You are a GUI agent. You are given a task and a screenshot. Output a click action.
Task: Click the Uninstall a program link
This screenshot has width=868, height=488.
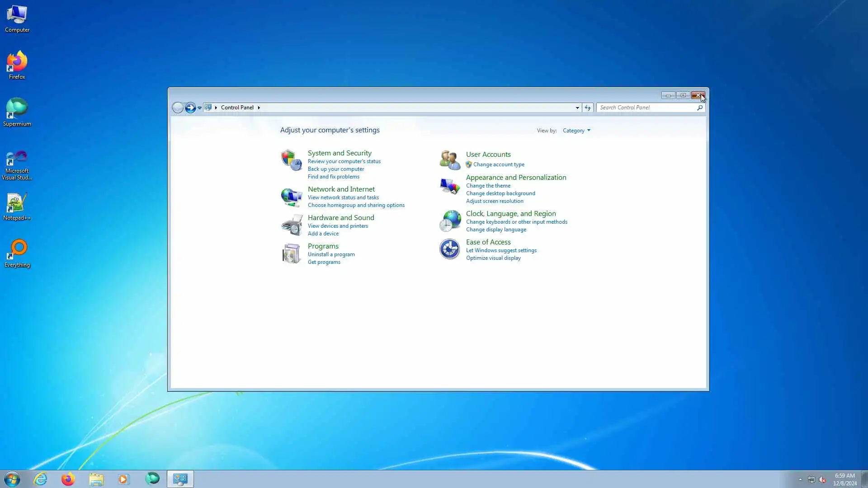pyautogui.click(x=331, y=254)
